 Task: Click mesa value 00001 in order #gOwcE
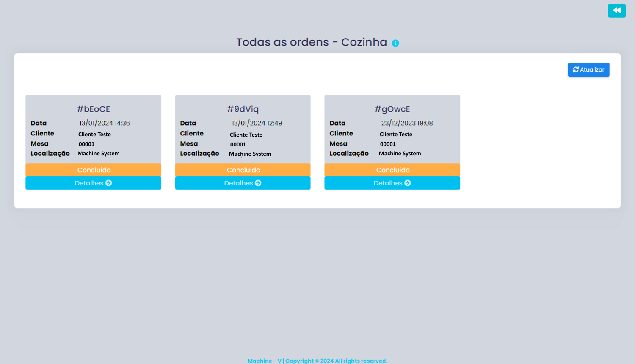click(x=388, y=144)
